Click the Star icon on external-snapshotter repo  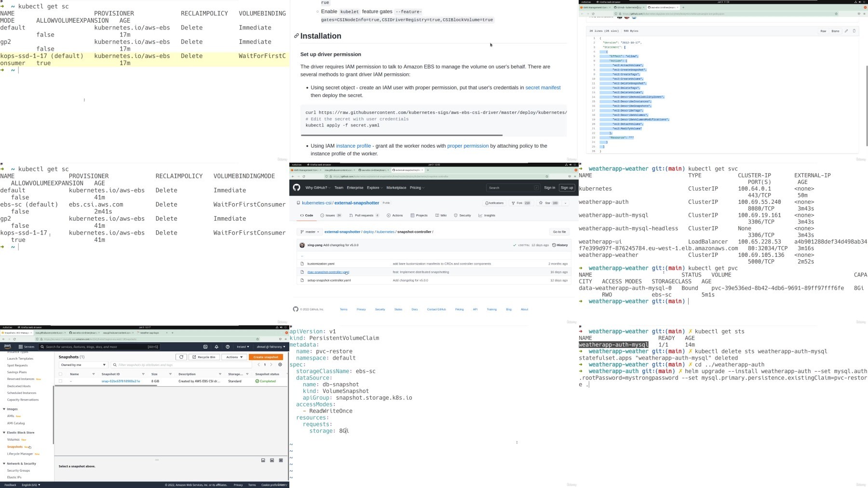pos(541,203)
